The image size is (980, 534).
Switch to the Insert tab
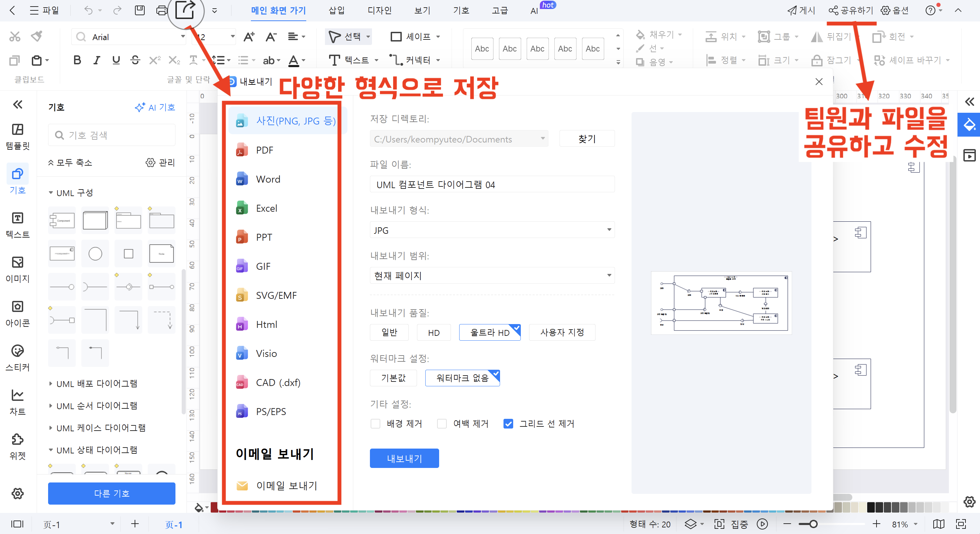pos(336,10)
